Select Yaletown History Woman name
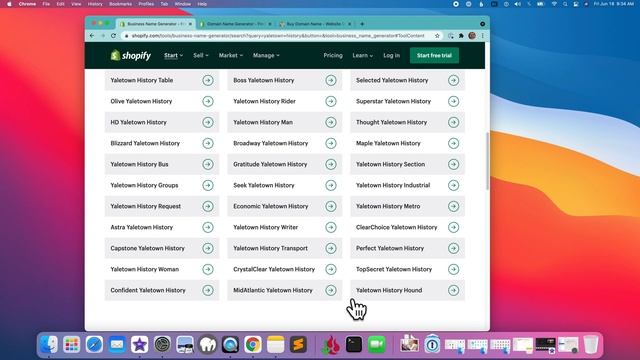Image resolution: width=640 pixels, height=360 pixels. point(144,269)
